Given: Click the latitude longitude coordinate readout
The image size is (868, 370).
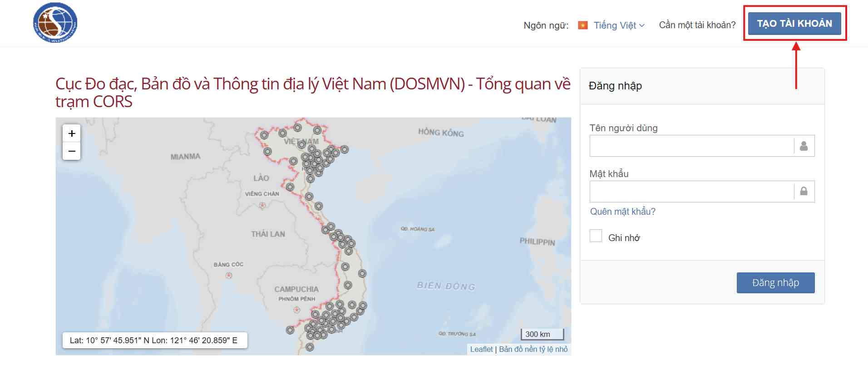Looking at the screenshot, I should tap(155, 340).
